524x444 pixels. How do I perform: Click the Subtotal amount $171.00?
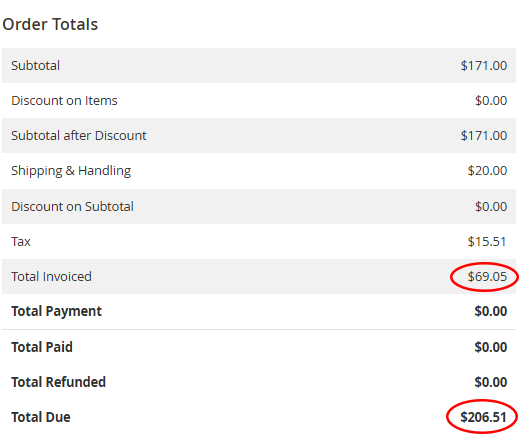(x=484, y=65)
